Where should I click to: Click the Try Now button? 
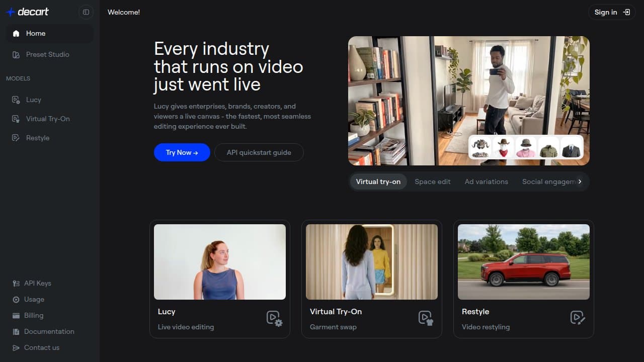(x=182, y=152)
